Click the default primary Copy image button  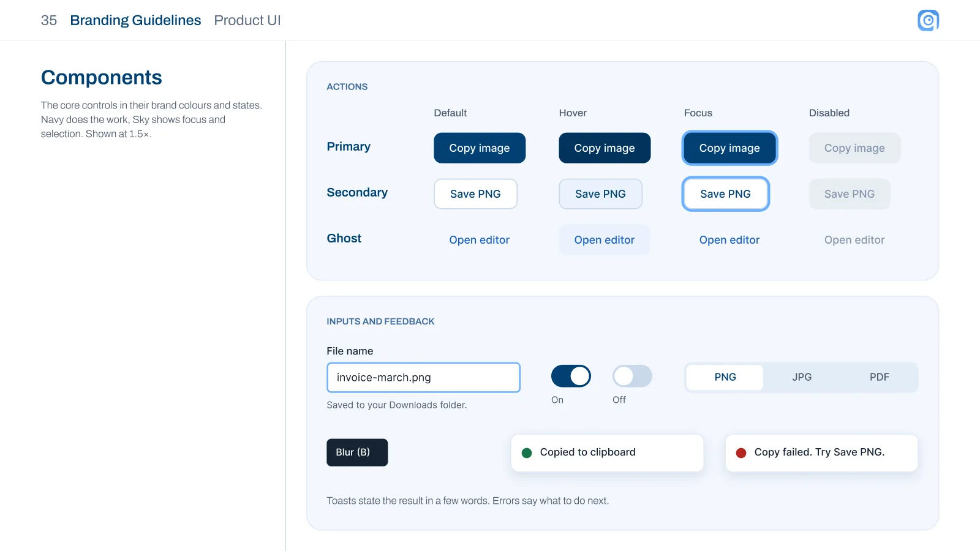click(480, 148)
